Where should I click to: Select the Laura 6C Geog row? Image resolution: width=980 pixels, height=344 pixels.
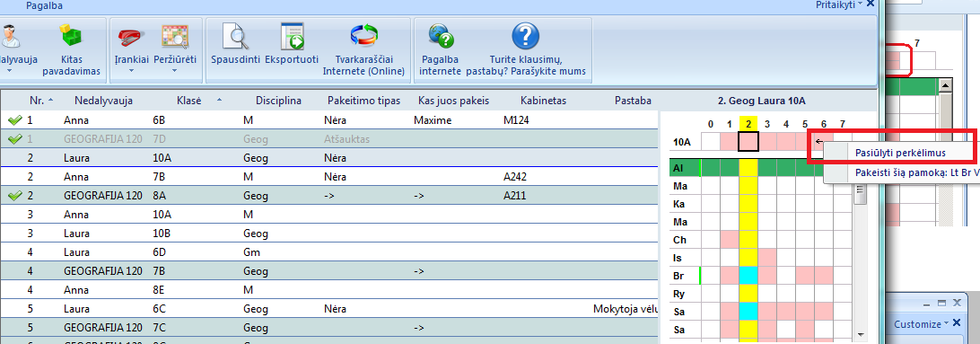(330, 309)
